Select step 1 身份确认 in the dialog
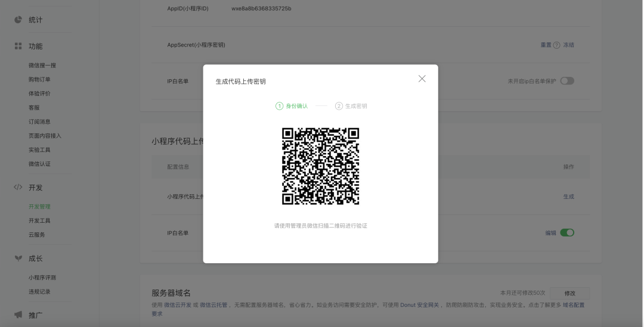 click(x=292, y=106)
